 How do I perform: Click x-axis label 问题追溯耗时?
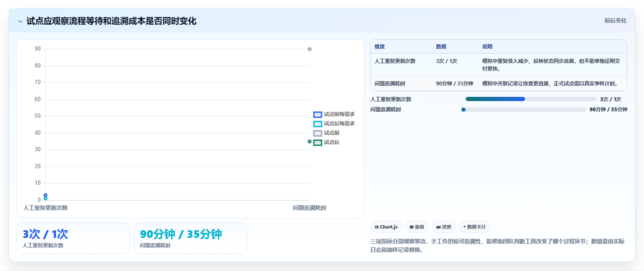[x=310, y=208]
